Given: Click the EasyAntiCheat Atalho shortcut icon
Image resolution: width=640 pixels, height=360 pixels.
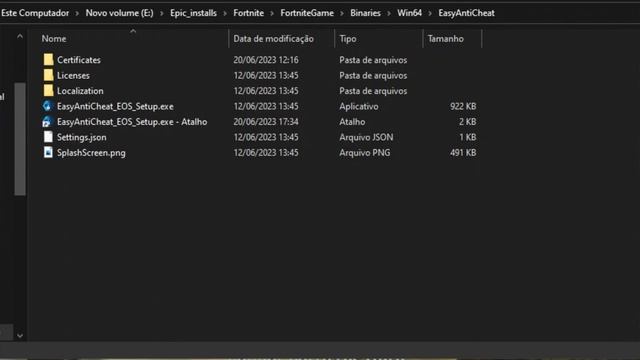Looking at the screenshot, I should [x=47, y=122].
